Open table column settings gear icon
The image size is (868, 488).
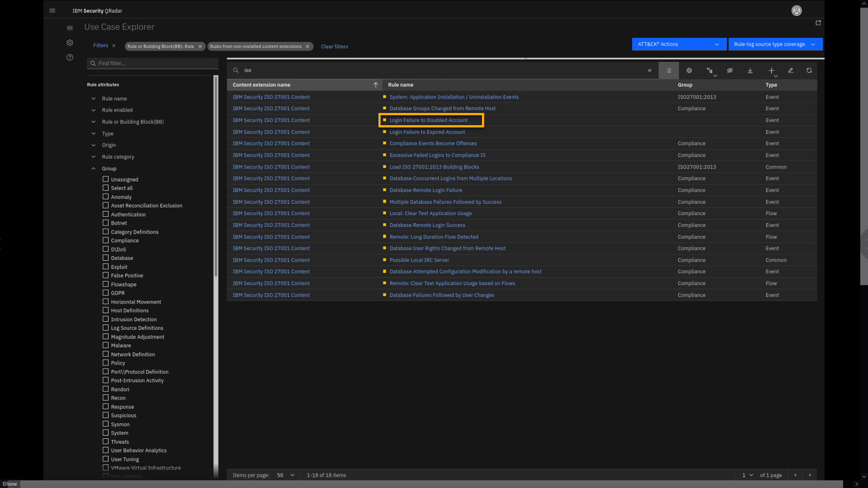tap(689, 70)
